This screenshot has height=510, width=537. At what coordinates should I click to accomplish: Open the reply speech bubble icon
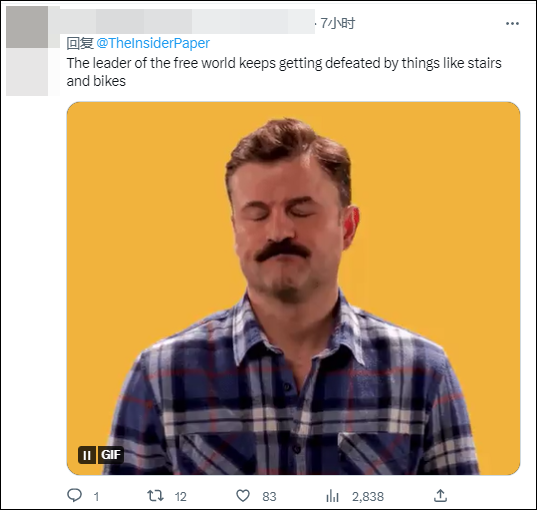pos(74,496)
